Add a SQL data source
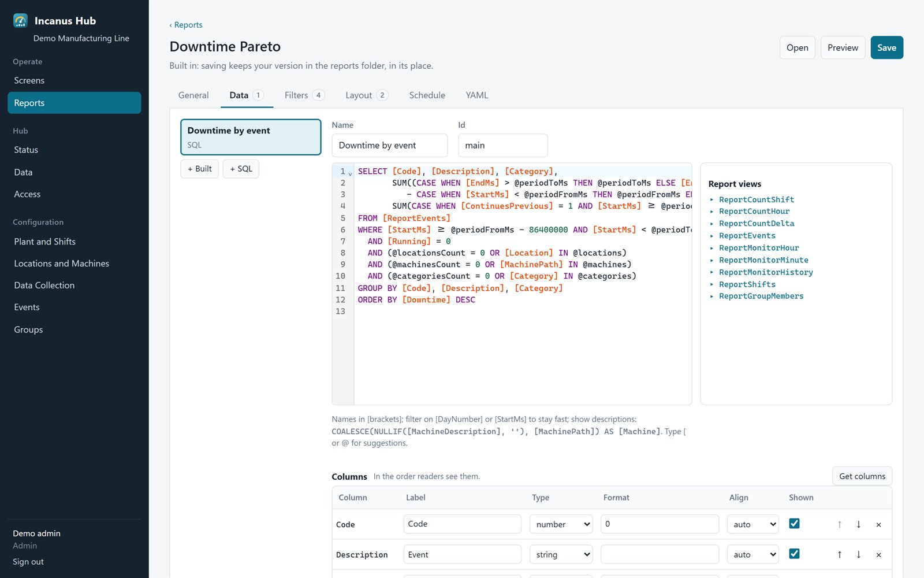 click(x=241, y=169)
